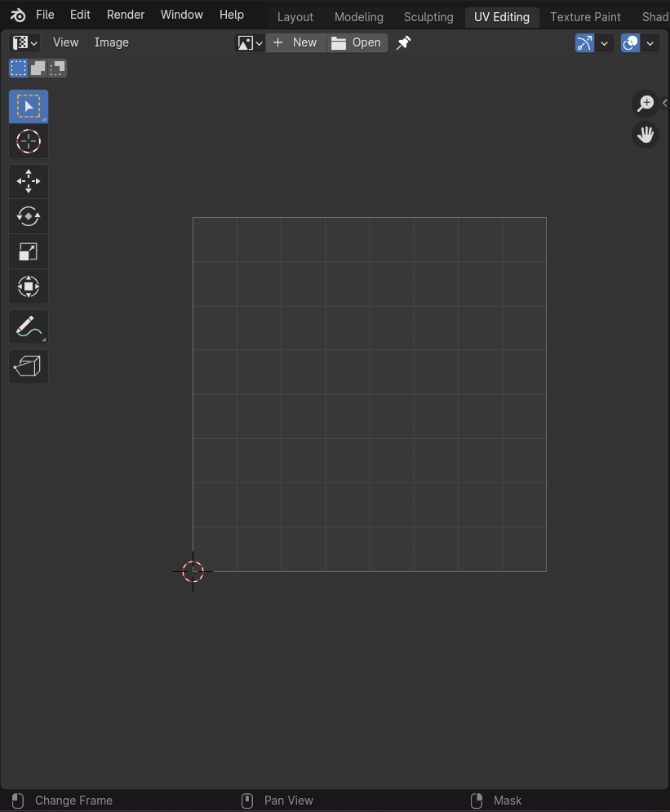Select the Rip Region tool

tap(29, 367)
